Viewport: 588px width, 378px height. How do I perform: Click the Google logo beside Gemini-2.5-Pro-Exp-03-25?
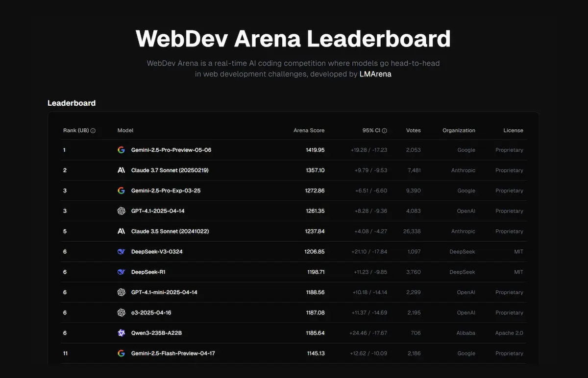click(121, 190)
